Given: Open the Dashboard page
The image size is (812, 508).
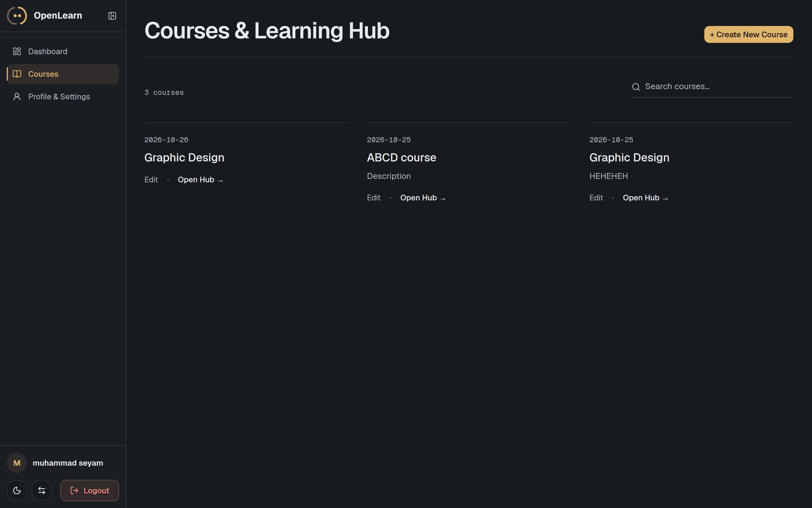Looking at the screenshot, I should click(x=63, y=51).
